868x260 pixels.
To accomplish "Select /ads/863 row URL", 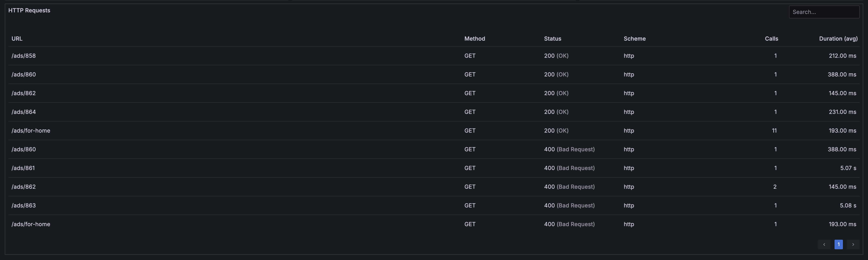I will click(24, 205).
